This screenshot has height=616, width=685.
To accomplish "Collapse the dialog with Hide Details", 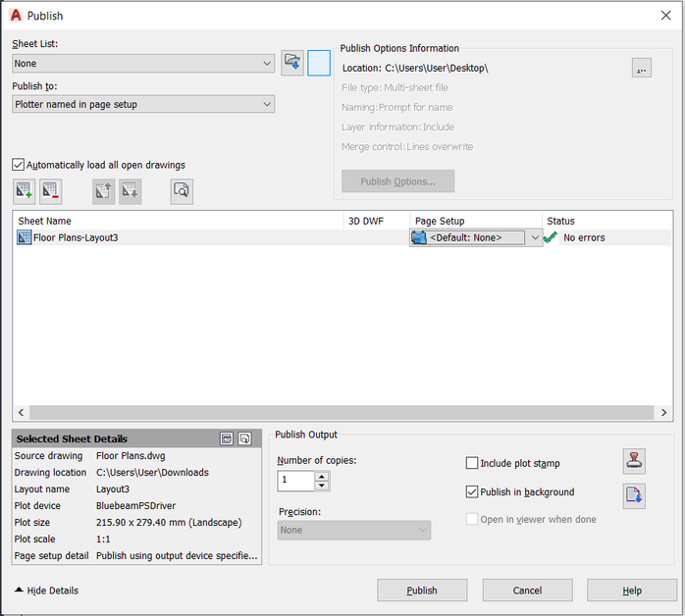I will (x=46, y=590).
